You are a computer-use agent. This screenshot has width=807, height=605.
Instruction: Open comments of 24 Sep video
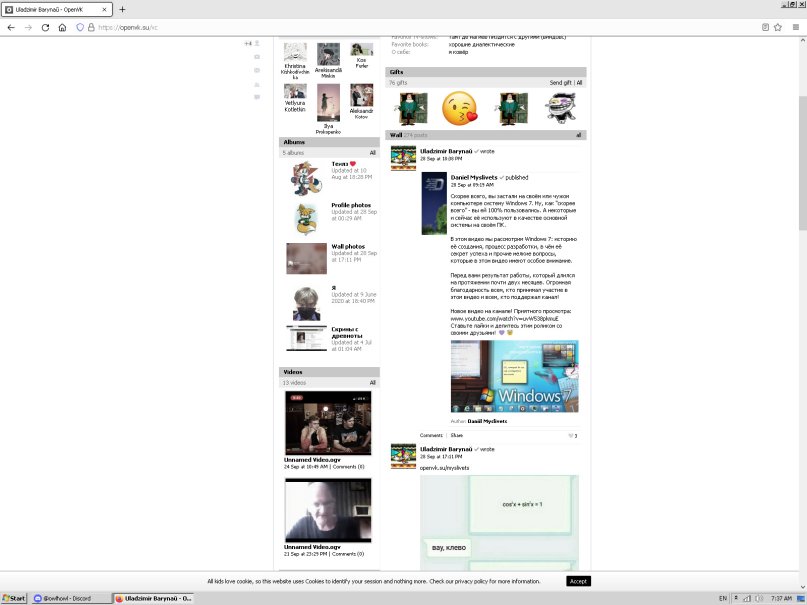(x=348, y=467)
